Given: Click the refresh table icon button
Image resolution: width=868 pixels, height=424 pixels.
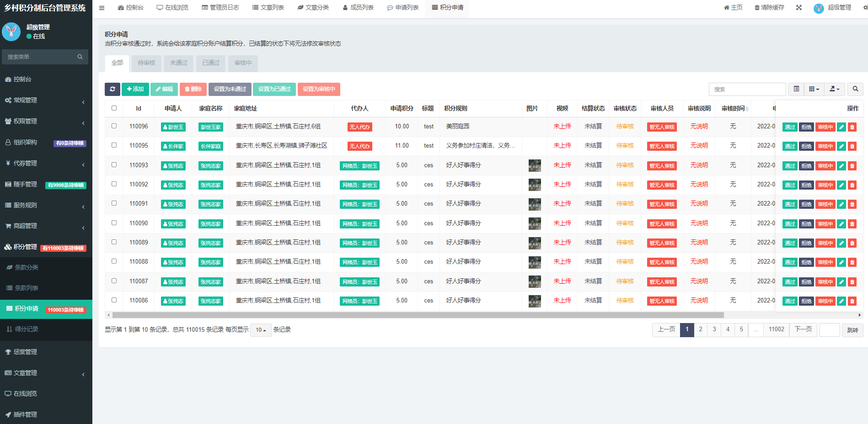Looking at the screenshot, I should (113, 89).
